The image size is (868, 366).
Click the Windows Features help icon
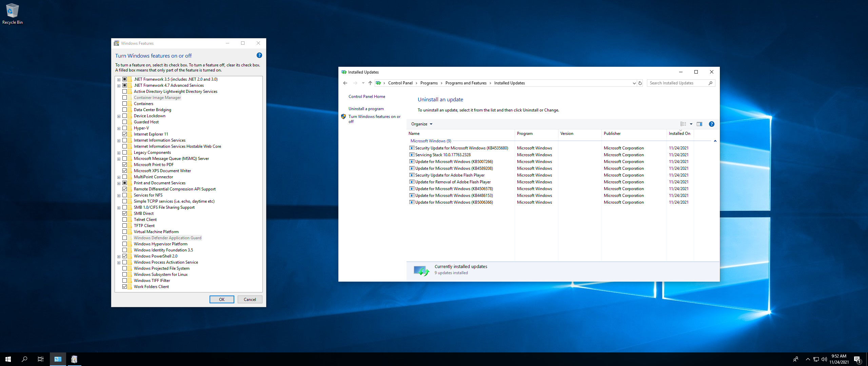point(259,55)
